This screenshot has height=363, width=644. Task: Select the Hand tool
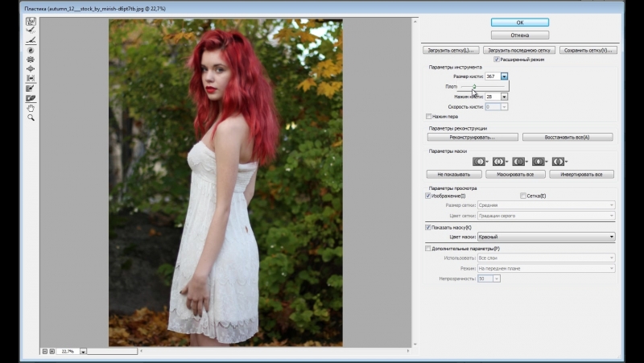point(31,108)
